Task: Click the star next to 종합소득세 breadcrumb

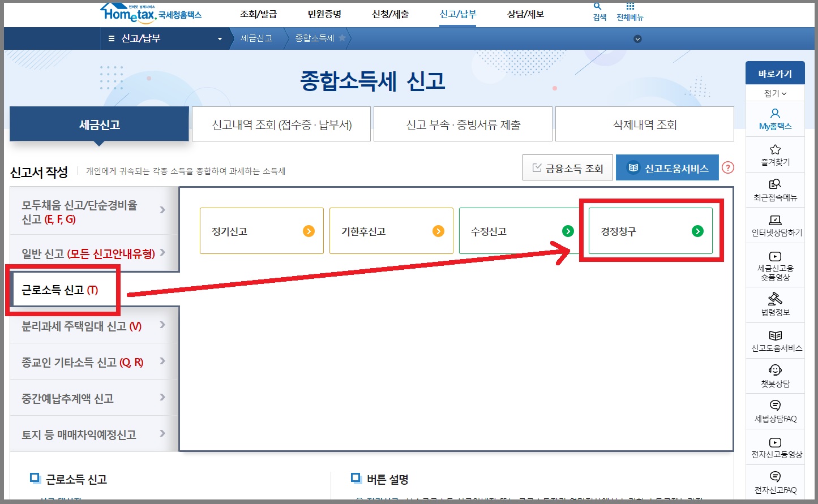Action: [342, 38]
